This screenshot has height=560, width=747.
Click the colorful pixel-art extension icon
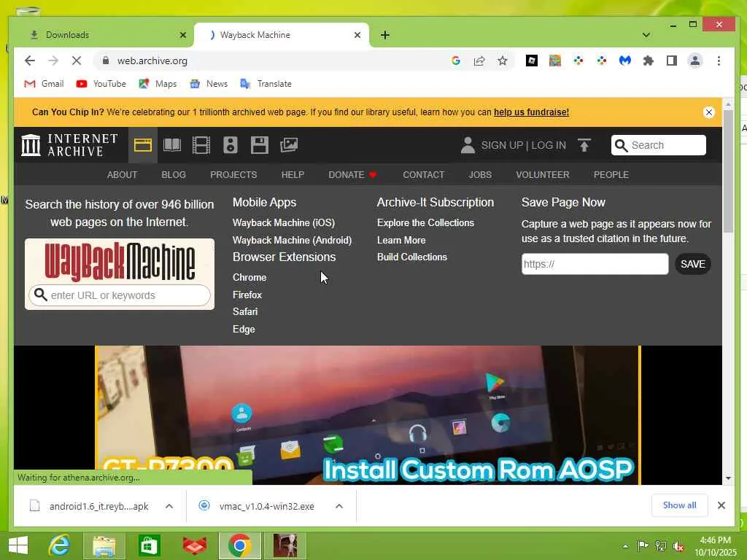(x=555, y=61)
